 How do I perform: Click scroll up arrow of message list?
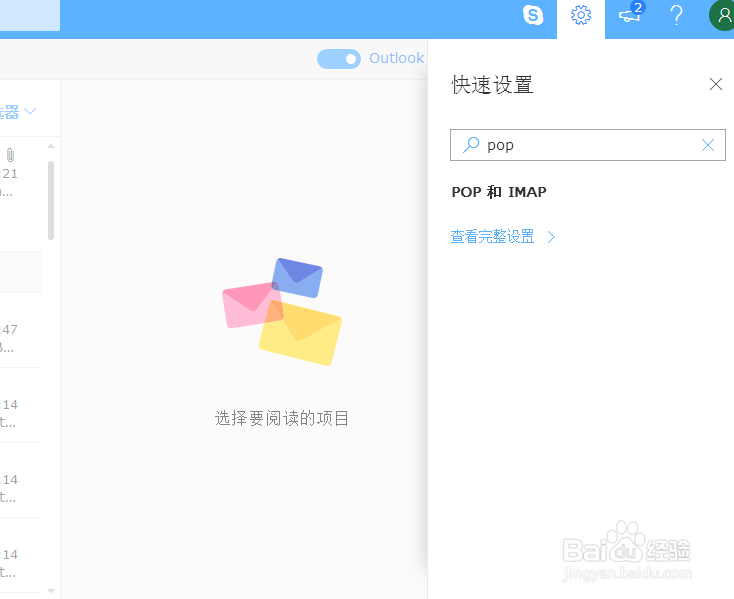click(51, 146)
